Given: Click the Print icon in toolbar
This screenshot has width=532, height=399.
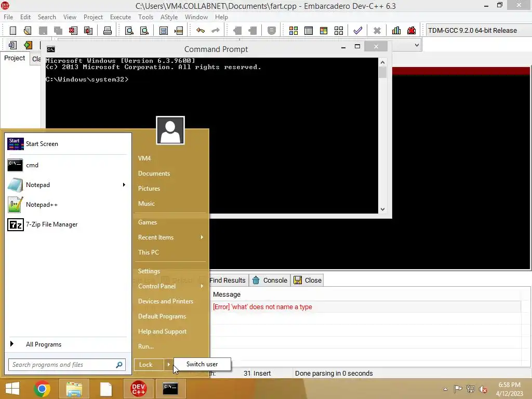Looking at the screenshot, I should (108, 31).
